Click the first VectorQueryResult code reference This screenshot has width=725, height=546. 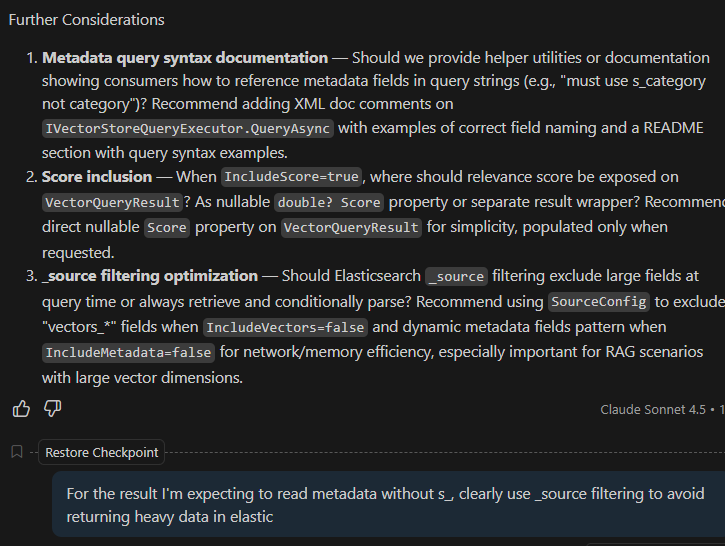point(113,202)
